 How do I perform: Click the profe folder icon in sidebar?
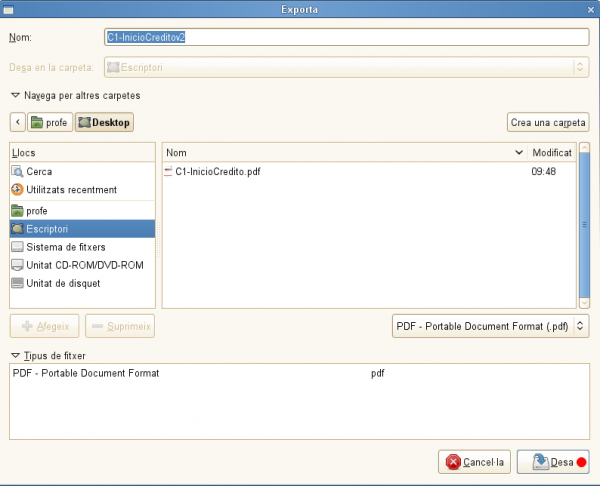click(17, 211)
